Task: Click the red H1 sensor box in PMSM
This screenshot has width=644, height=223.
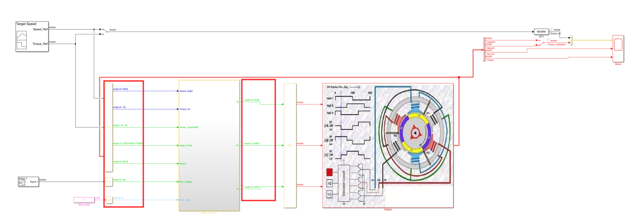Action: [330, 172]
